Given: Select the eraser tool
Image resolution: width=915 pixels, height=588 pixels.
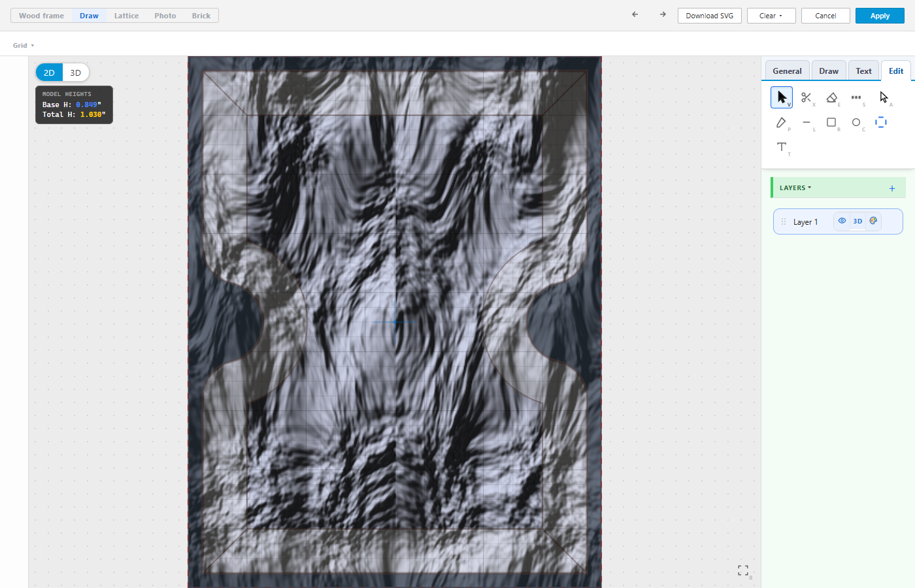Looking at the screenshot, I should click(x=831, y=97).
